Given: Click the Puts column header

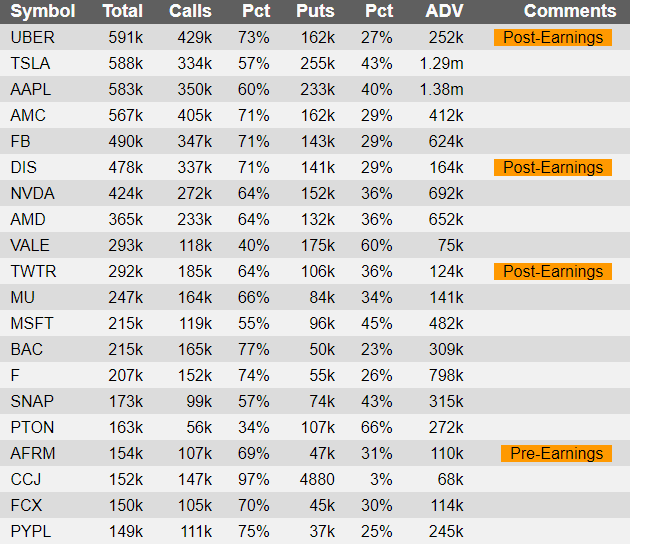Looking at the screenshot, I should tap(315, 11).
